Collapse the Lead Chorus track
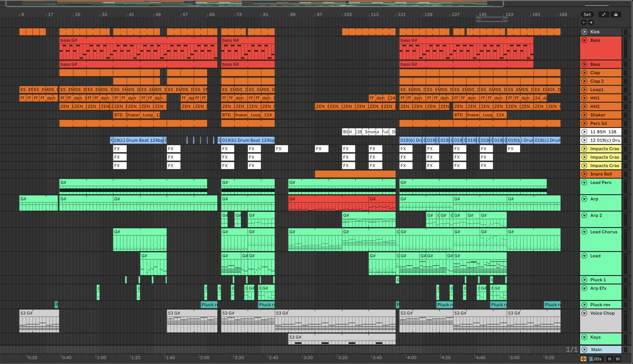633x364 pixels. 584,232
